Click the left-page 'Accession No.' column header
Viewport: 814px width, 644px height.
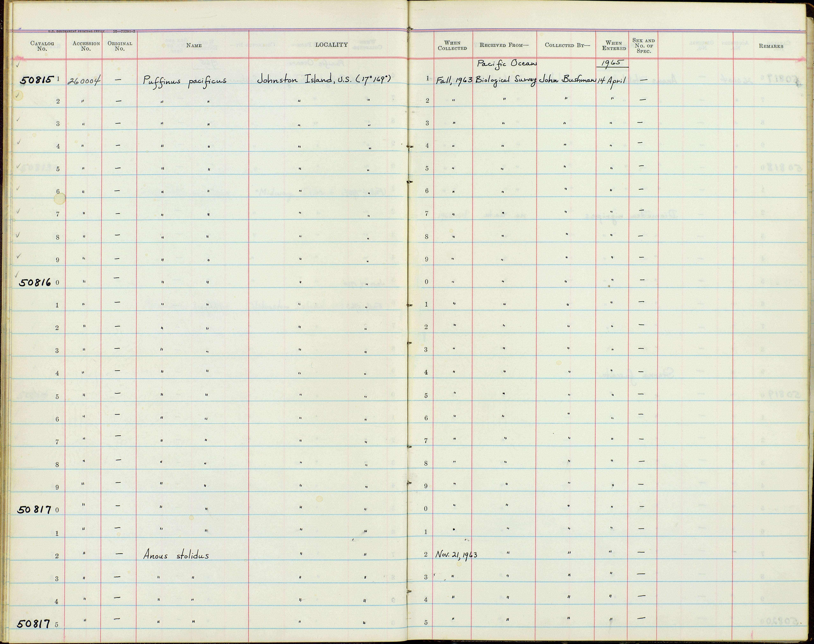click(x=86, y=46)
